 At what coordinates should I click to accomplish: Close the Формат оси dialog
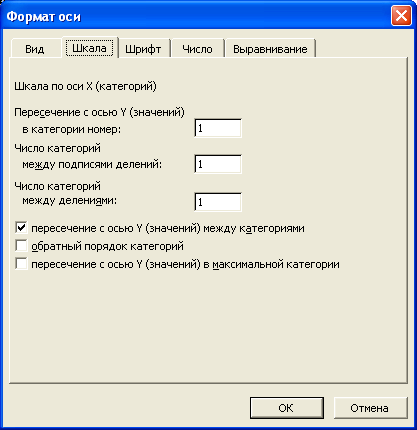point(401,16)
